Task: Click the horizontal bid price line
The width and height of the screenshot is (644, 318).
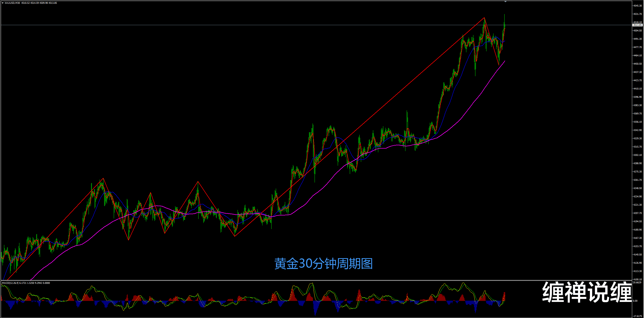Action: [252, 25]
